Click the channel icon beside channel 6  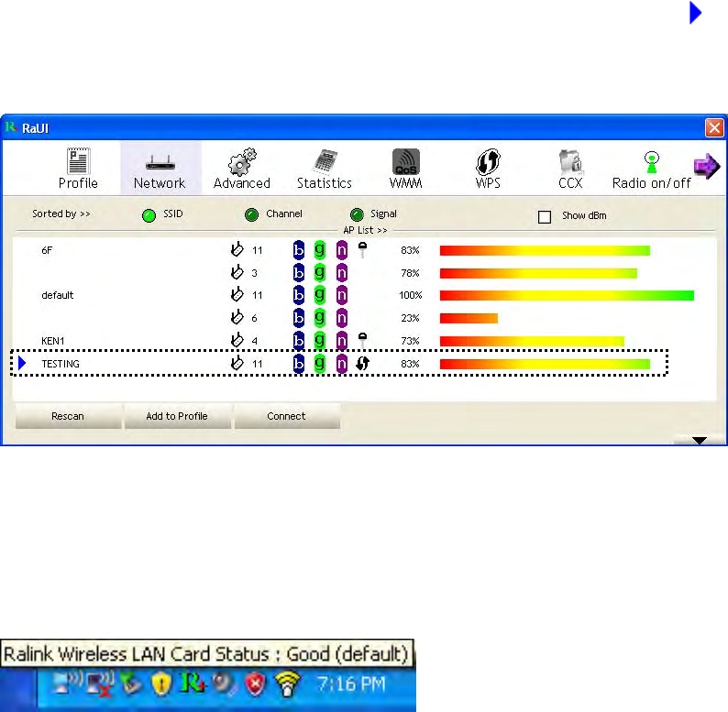point(237,317)
